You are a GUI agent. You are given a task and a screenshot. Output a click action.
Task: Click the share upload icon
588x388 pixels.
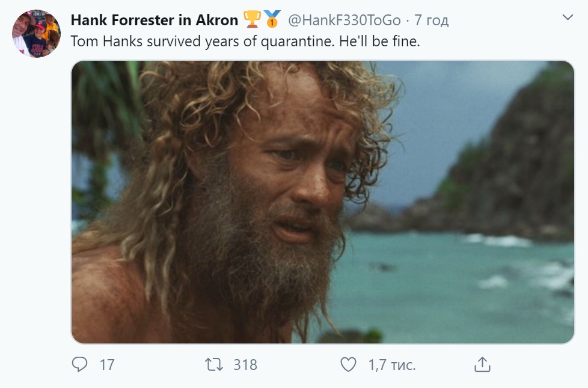tap(483, 365)
